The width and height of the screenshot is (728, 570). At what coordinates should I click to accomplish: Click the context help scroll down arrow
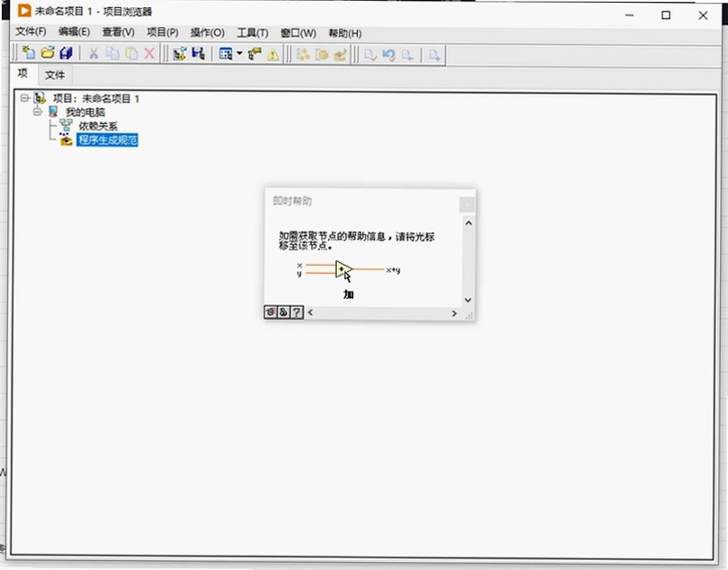(x=469, y=300)
